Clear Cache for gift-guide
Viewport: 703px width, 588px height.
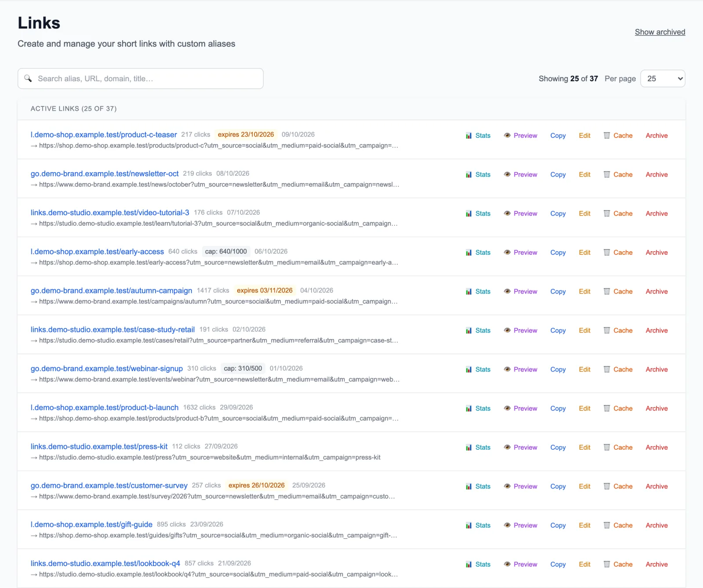[x=618, y=526]
